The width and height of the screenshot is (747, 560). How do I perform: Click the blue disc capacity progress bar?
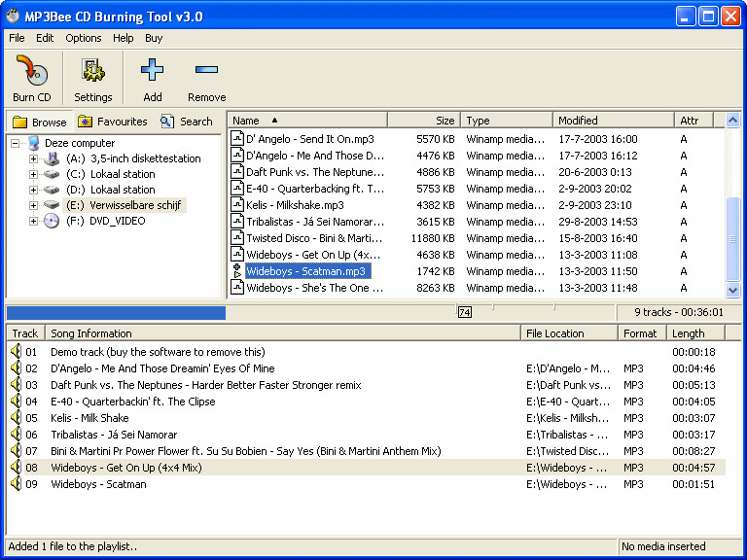(116, 312)
